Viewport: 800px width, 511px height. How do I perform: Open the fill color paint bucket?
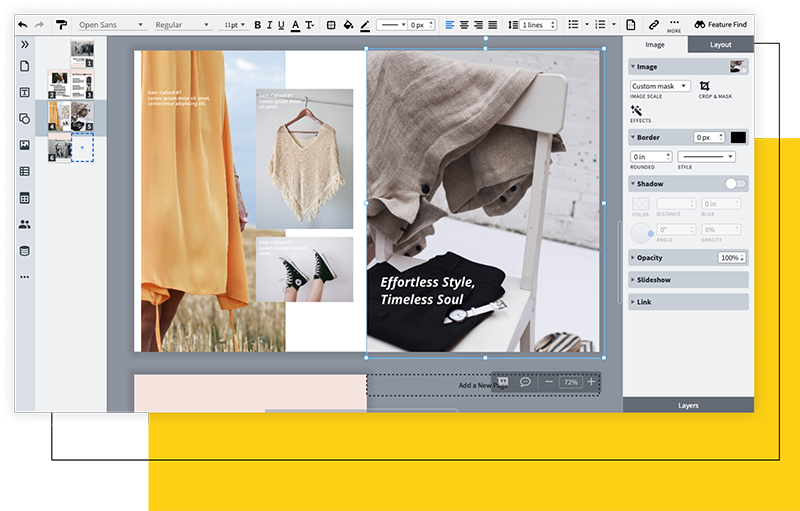(348, 25)
